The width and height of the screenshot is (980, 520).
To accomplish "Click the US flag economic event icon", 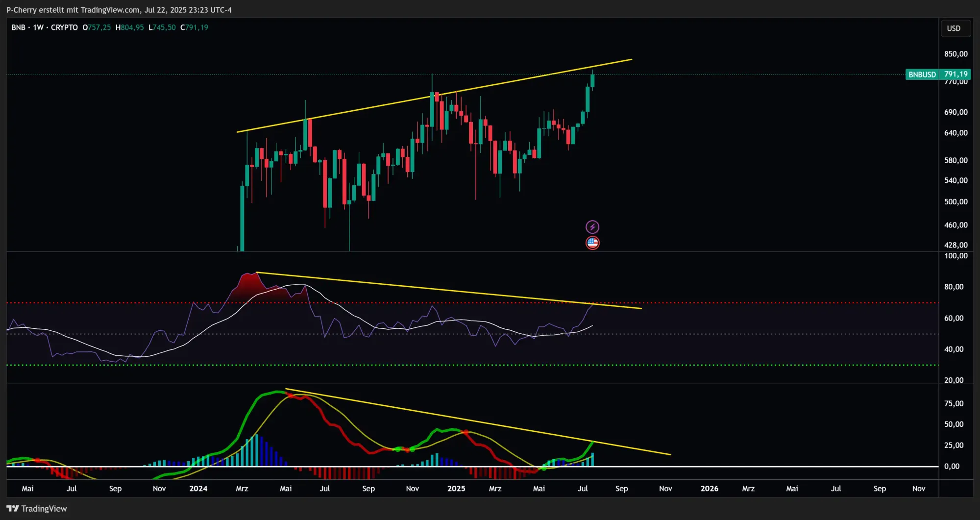I will [x=592, y=243].
